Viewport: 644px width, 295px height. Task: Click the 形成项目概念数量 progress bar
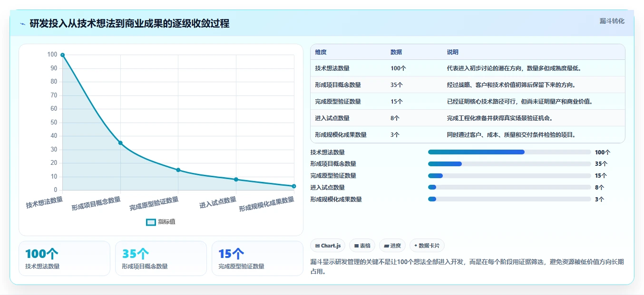coord(509,164)
